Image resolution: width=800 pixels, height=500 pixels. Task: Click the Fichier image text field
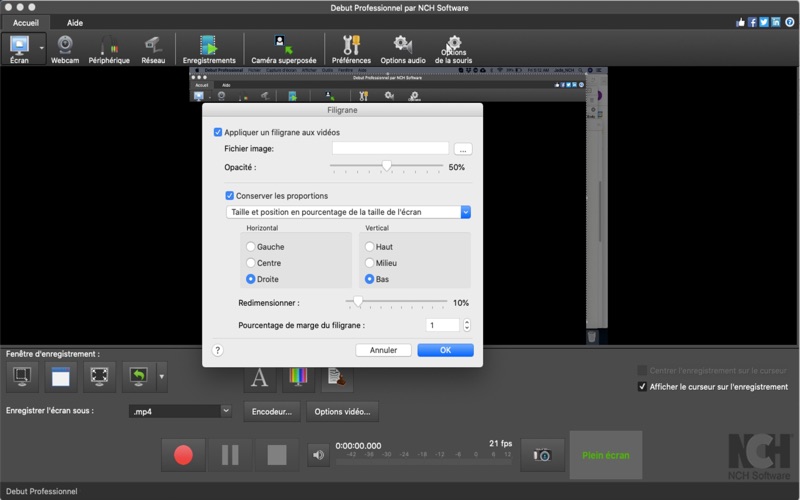point(390,148)
